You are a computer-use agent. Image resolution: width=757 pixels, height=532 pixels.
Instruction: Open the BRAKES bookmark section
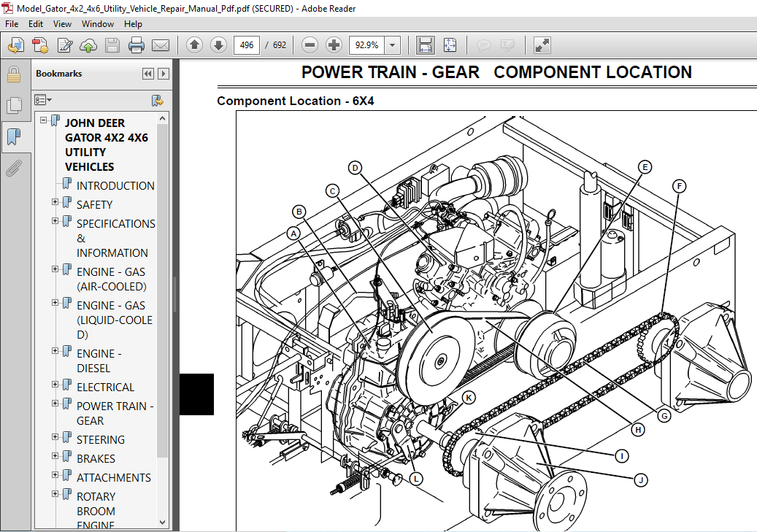pyautogui.click(x=96, y=458)
